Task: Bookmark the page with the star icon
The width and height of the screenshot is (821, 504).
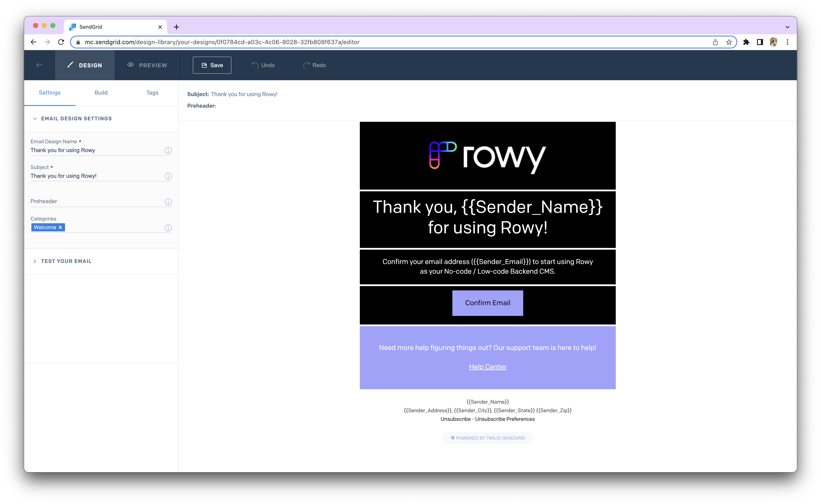Action: point(729,42)
